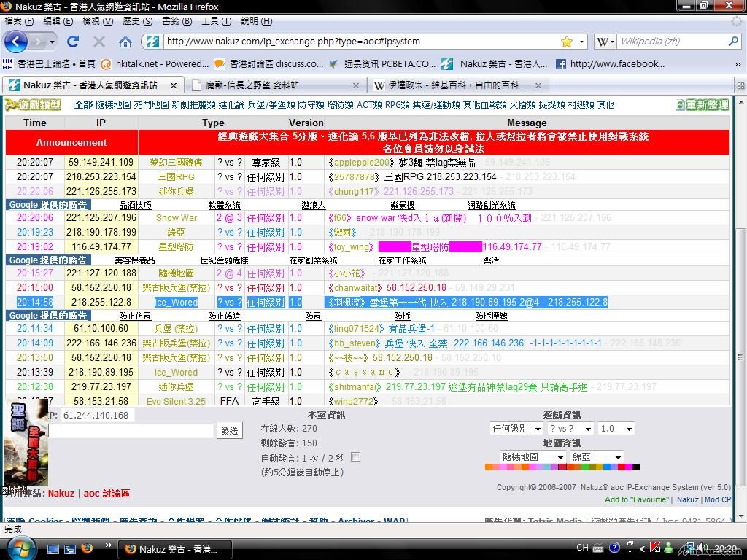Close the Nakuz 樂古 tab with its X
This screenshot has width=747, height=560.
point(174,86)
